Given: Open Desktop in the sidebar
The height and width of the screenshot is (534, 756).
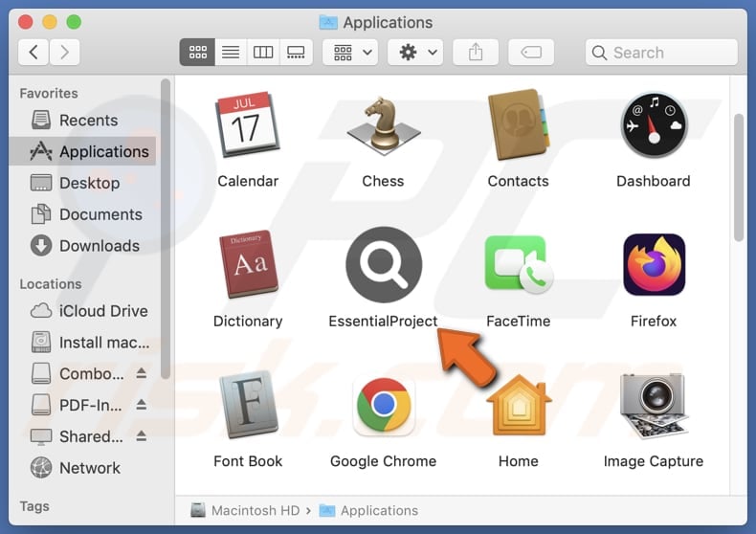Looking at the screenshot, I should tap(82, 183).
